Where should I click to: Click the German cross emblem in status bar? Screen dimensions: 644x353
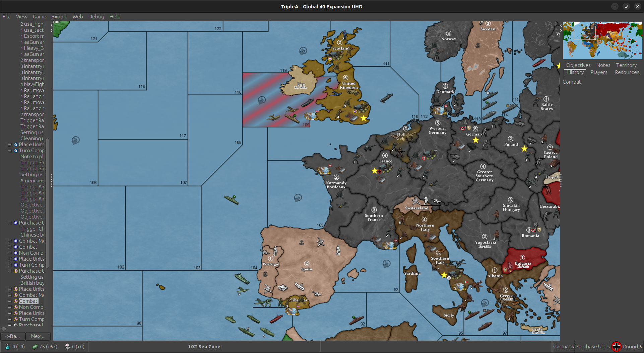point(617,347)
